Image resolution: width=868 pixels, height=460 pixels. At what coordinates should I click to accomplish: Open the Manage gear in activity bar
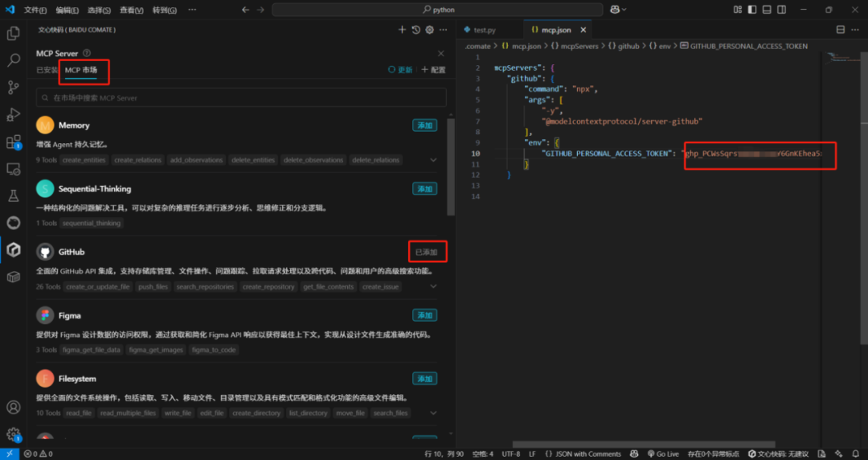(14, 434)
